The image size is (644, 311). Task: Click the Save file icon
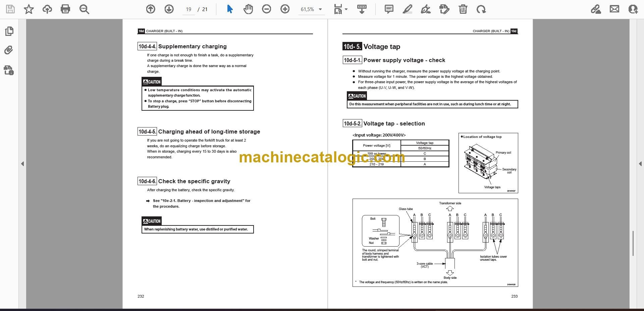tap(10, 9)
